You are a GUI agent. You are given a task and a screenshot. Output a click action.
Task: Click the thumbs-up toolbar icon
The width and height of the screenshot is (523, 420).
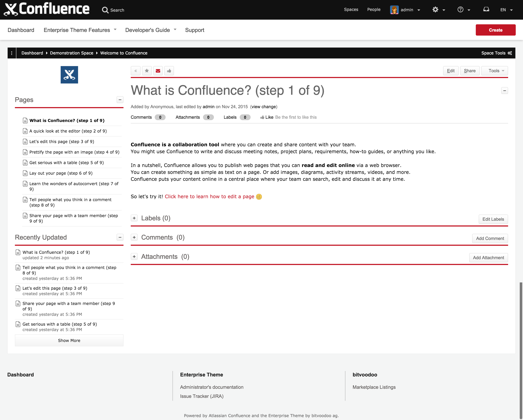pos(169,71)
